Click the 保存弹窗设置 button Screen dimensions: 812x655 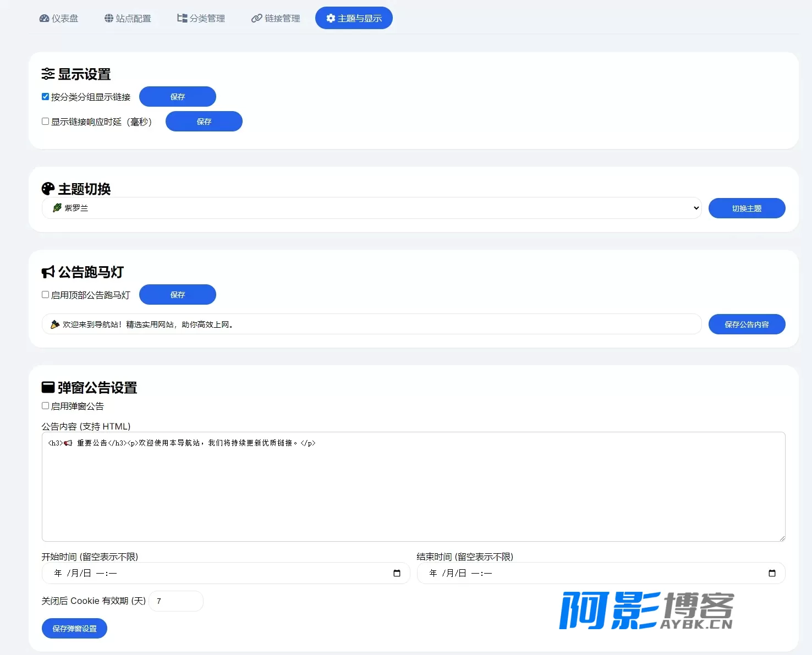tap(74, 629)
